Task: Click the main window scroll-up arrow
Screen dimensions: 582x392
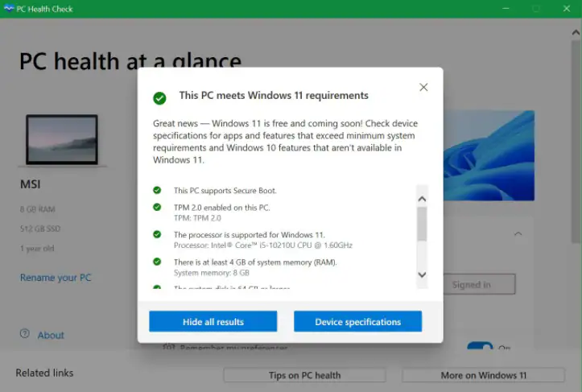Action: (x=576, y=33)
